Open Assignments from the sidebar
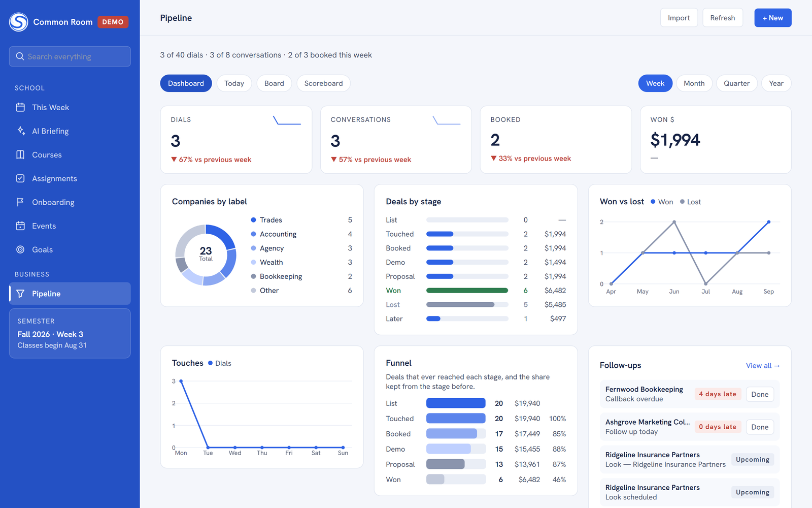This screenshot has height=508, width=812. pos(70,178)
